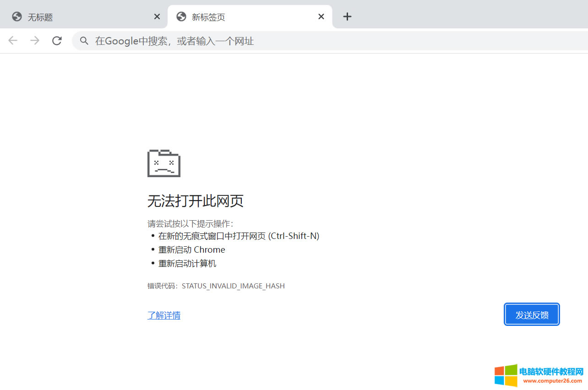Click the globe icon on 新标签页 tab
The height and width of the screenshot is (390, 588).
181,17
